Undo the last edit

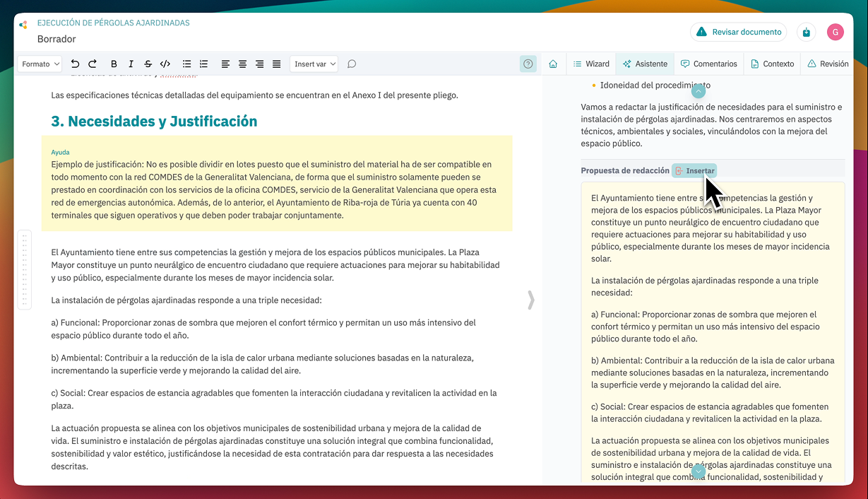coord(76,64)
